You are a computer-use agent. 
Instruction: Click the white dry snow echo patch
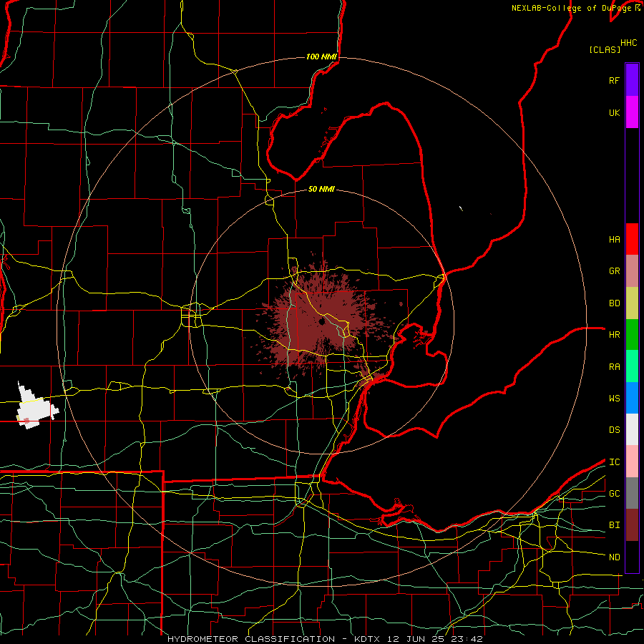[x=36, y=406]
